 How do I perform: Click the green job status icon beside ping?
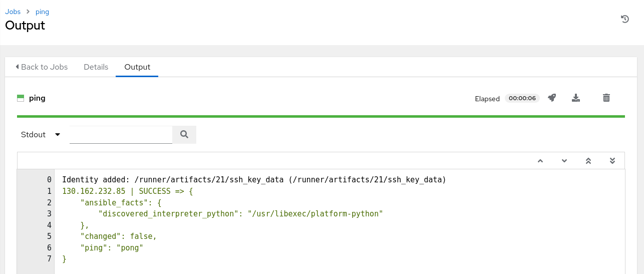click(x=21, y=98)
